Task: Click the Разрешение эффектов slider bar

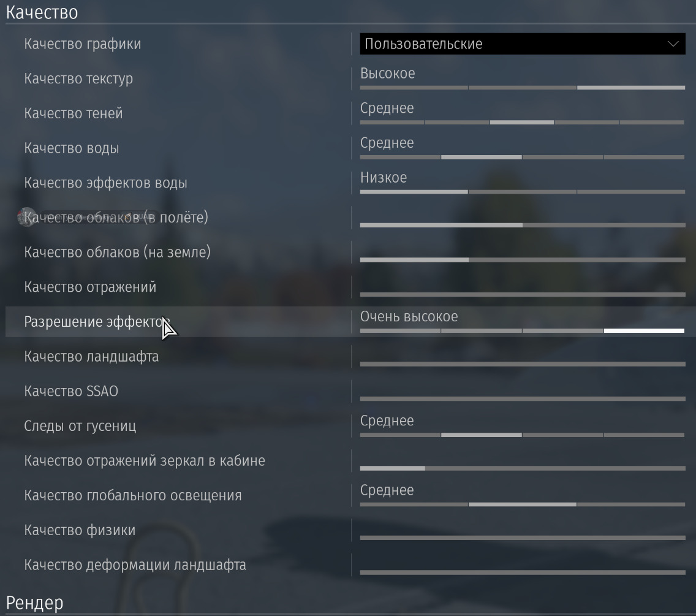Action: pos(522,331)
